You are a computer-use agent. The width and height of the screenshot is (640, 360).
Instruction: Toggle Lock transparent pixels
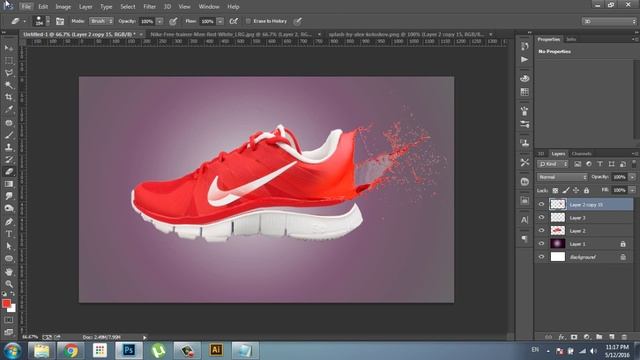[555, 190]
